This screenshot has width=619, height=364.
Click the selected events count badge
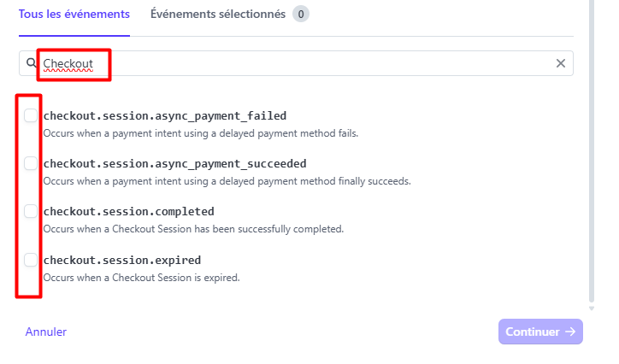pos(301,15)
